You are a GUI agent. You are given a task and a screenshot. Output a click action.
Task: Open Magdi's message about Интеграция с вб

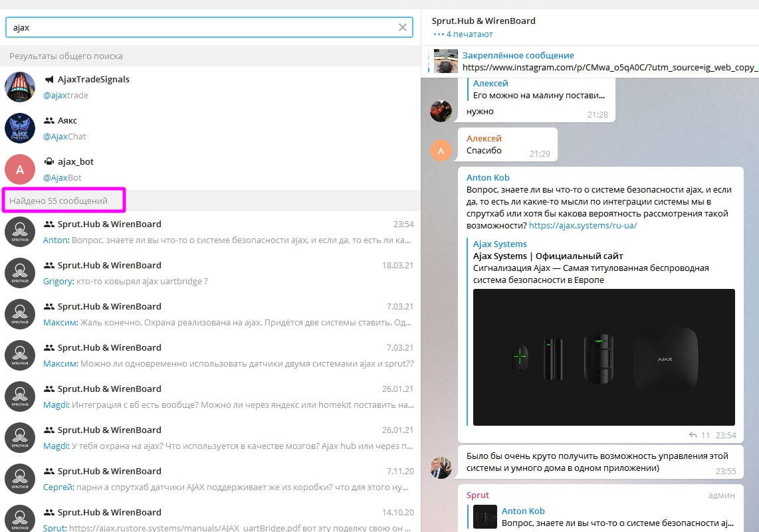210,397
